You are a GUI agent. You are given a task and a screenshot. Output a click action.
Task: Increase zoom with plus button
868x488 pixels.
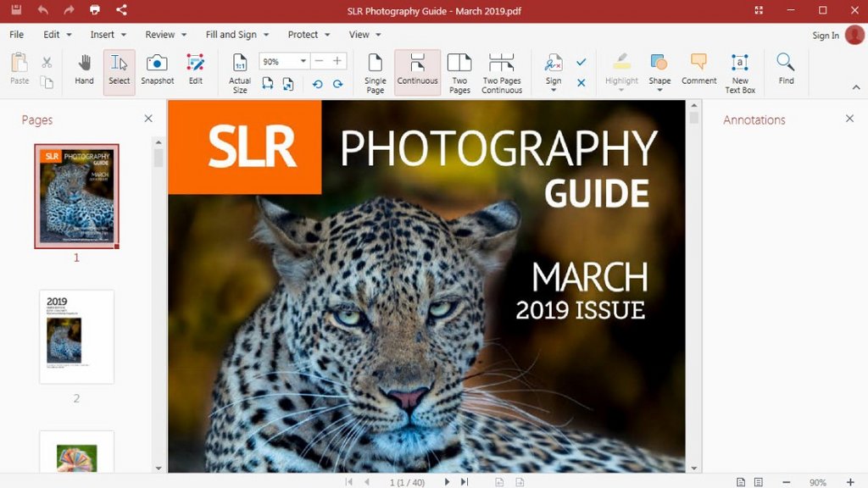click(x=337, y=61)
